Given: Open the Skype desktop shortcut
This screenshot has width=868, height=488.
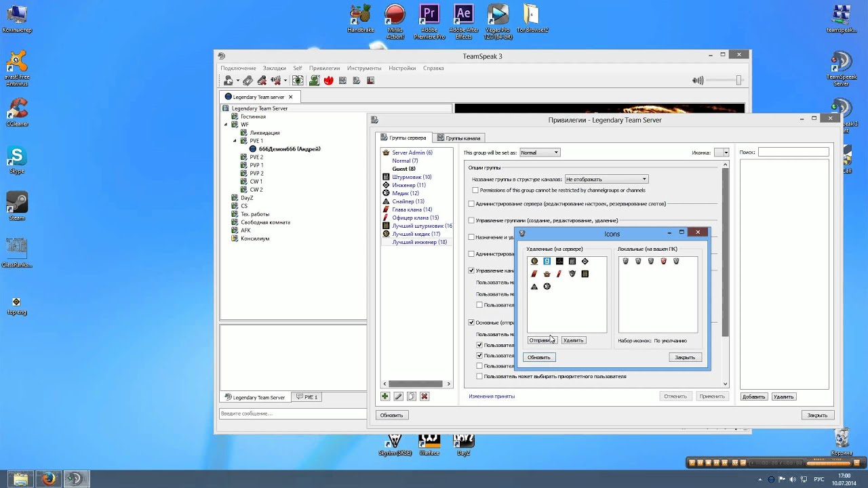Looking at the screenshot, I should tap(17, 161).
